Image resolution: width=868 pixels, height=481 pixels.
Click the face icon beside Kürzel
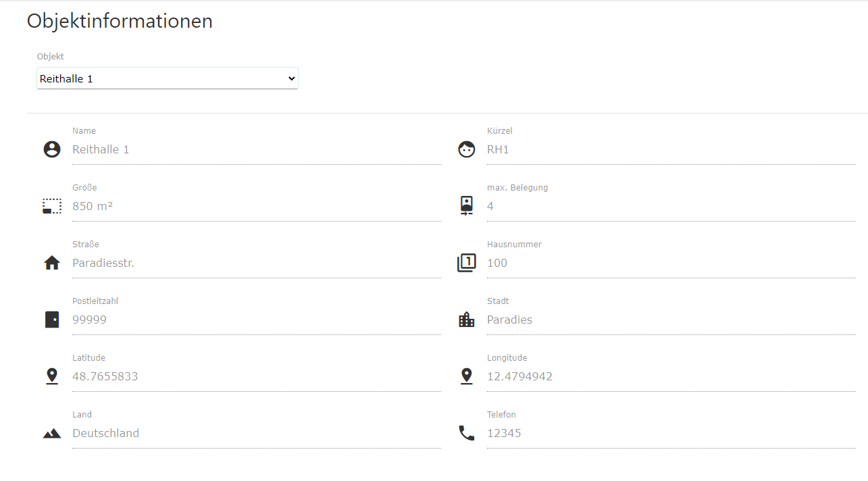[x=467, y=149]
